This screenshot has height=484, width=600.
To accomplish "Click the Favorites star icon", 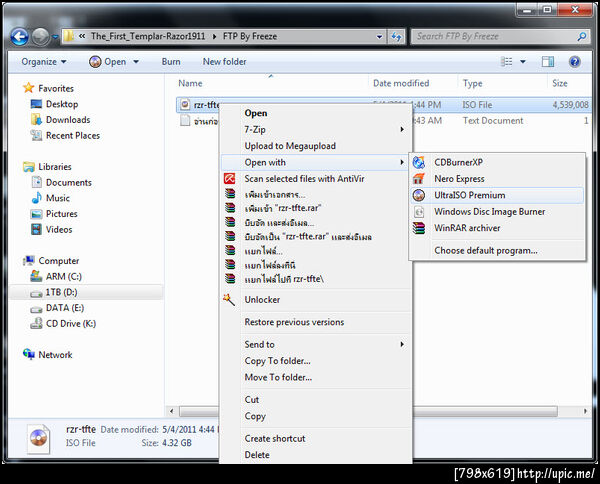I will pyautogui.click(x=28, y=88).
